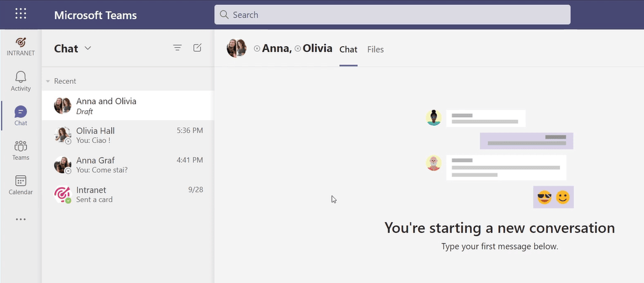Click the filter chats icon
The image size is (644, 283).
178,48
